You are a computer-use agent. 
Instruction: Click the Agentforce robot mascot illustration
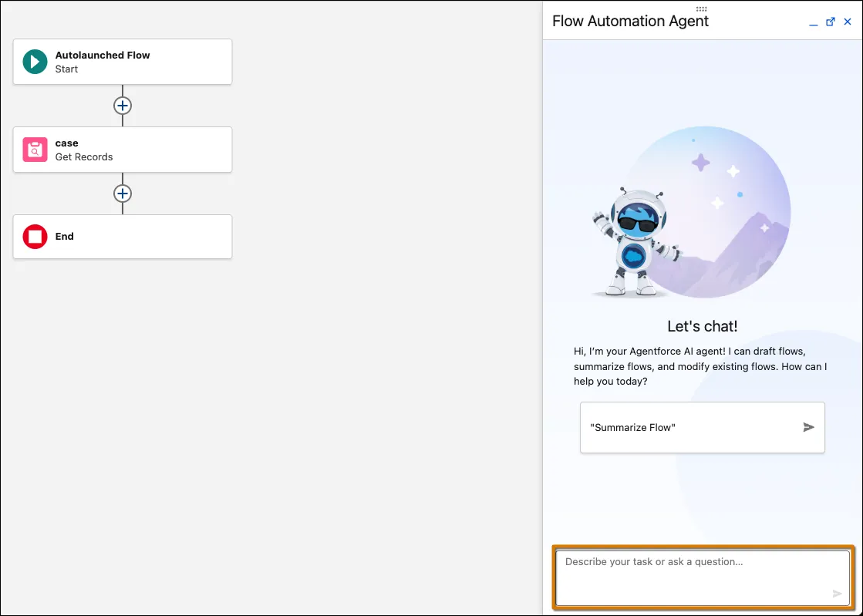point(632,231)
